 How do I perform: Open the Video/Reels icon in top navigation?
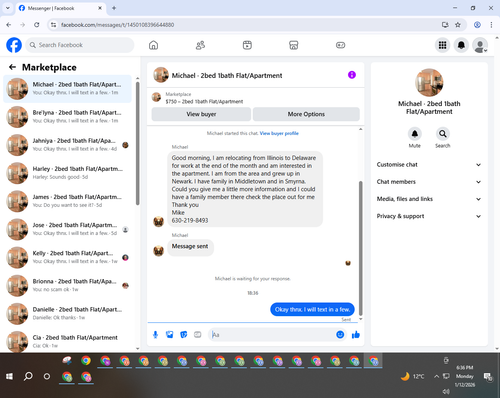(247, 45)
